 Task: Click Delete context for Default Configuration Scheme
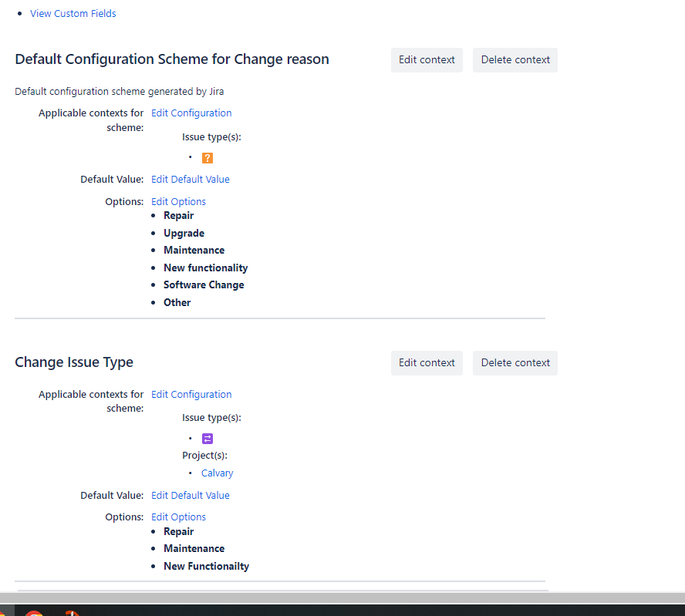(515, 60)
